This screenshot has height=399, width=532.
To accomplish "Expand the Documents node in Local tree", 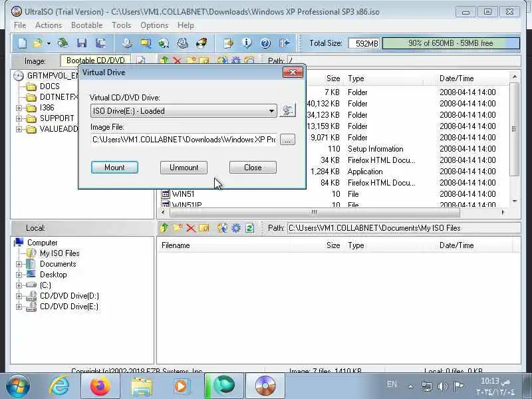I will point(19,264).
